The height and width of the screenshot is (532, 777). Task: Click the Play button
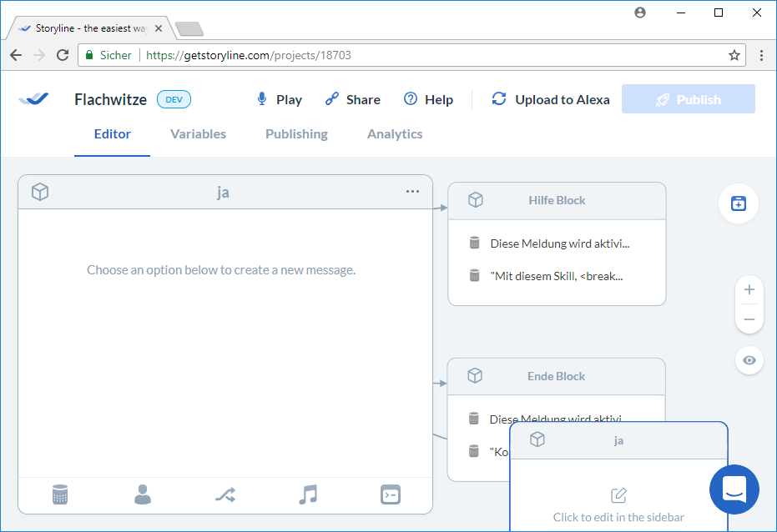coord(279,99)
